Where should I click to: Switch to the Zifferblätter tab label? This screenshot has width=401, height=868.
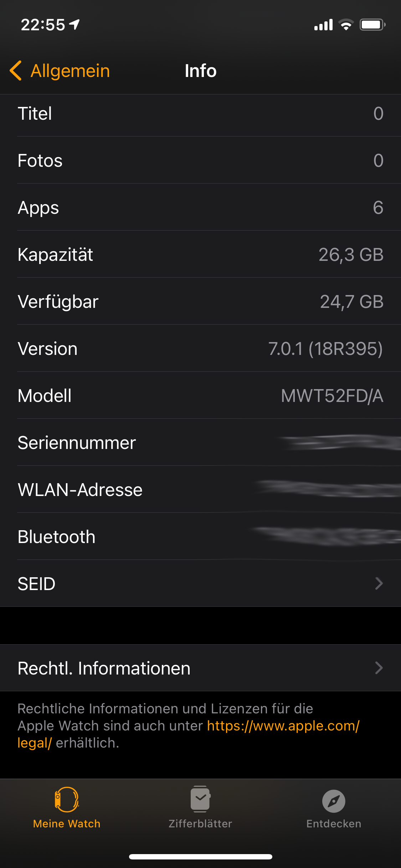(200, 824)
